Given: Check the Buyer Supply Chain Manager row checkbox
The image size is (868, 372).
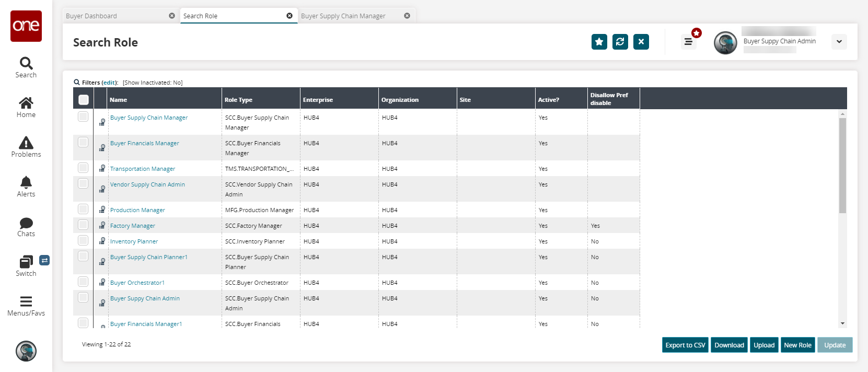Looking at the screenshot, I should 83,117.
